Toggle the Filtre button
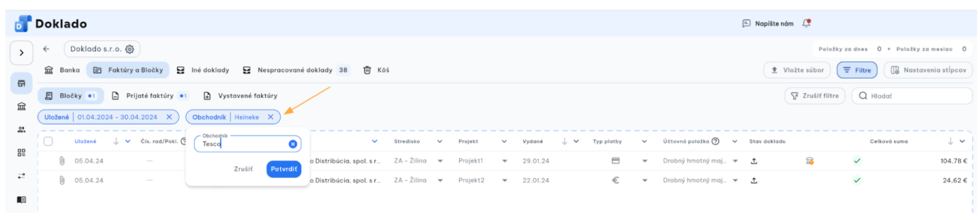The height and width of the screenshot is (220, 980). click(x=857, y=70)
